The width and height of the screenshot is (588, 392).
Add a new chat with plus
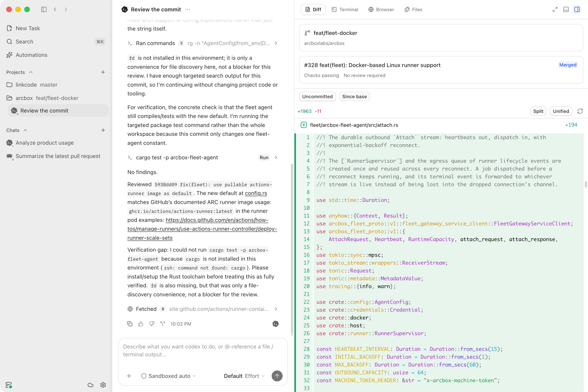[103, 130]
